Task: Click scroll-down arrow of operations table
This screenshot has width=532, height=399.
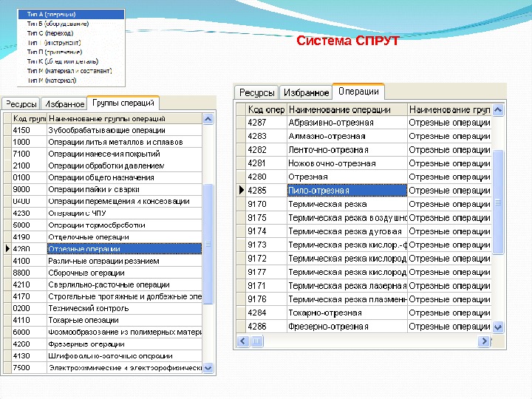Action: [498, 327]
